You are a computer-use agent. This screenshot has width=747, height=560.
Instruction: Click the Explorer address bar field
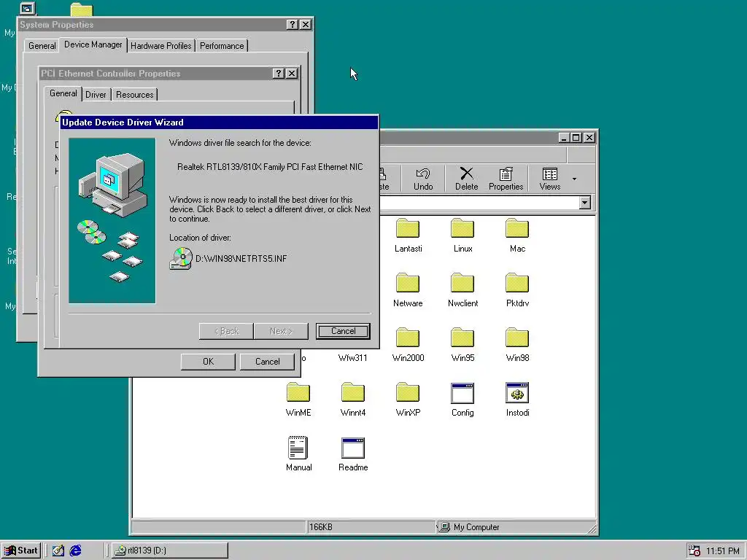coord(479,203)
